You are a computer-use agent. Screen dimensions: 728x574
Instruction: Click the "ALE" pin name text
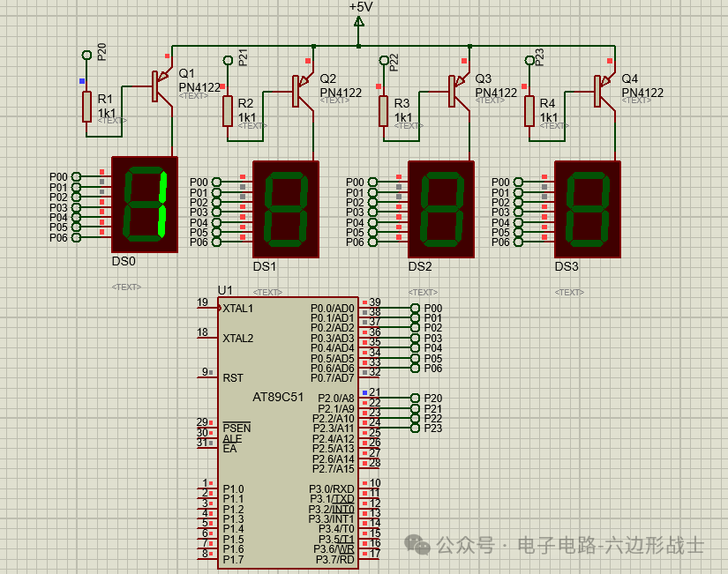(232, 438)
